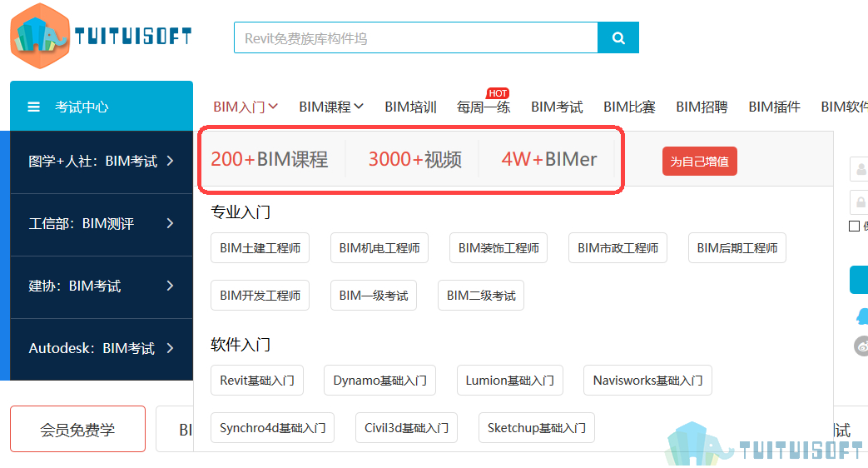Image resolution: width=868 pixels, height=468 pixels.
Task: Open Civil3d基础入门 link
Action: click(x=406, y=427)
